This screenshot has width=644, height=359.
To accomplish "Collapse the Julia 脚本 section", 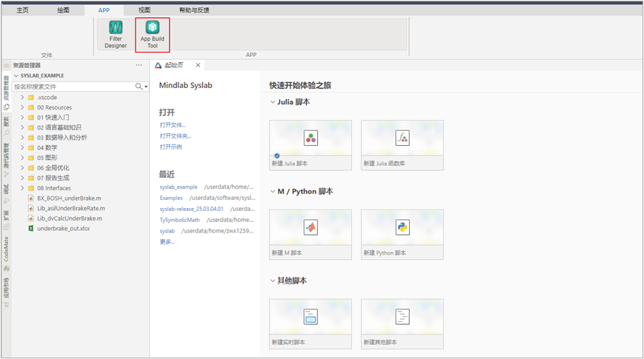I will [272, 101].
